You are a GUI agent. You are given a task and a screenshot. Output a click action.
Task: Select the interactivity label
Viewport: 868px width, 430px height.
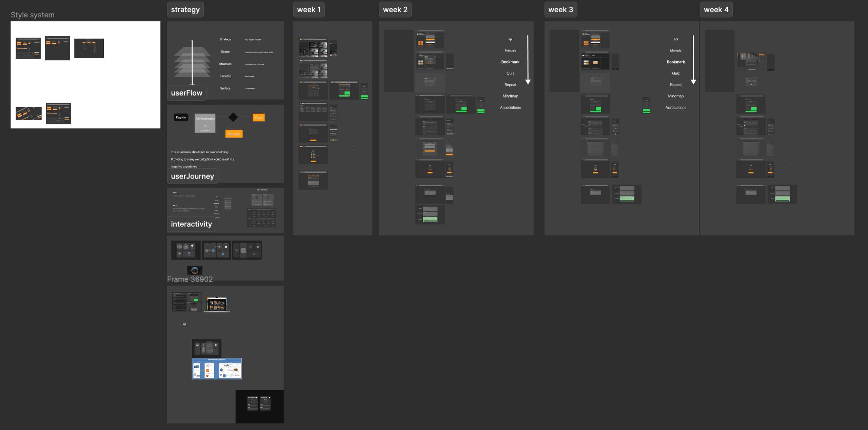click(x=192, y=224)
